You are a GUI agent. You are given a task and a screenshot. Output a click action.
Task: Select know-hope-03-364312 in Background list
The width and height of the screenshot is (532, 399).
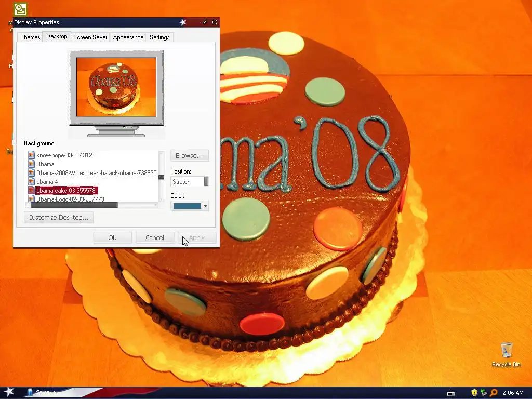[64, 155]
